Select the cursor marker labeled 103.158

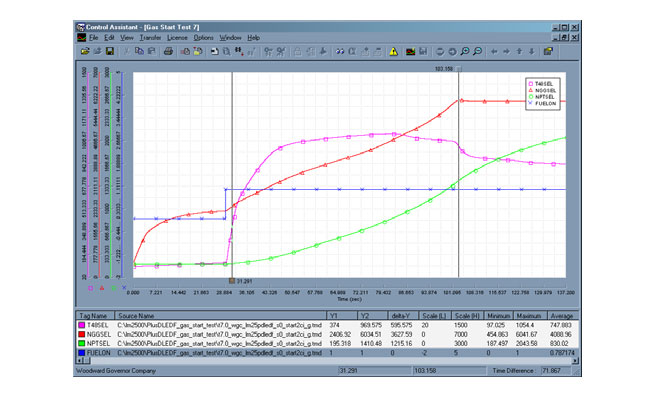click(459, 69)
